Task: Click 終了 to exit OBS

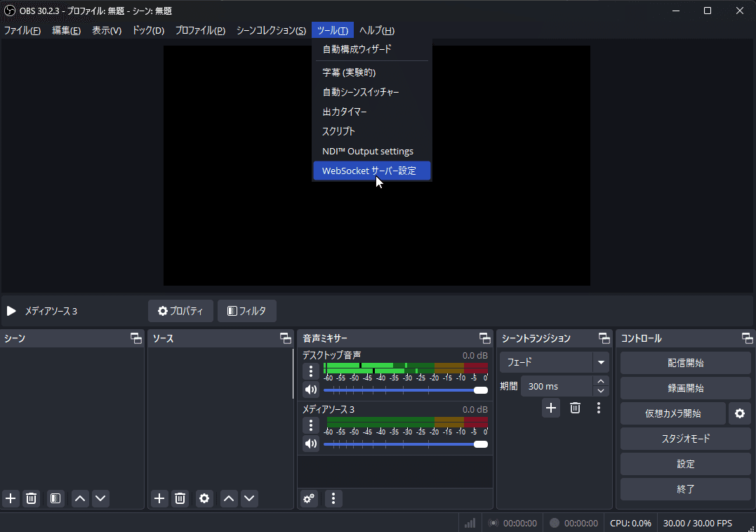Action: click(x=686, y=489)
